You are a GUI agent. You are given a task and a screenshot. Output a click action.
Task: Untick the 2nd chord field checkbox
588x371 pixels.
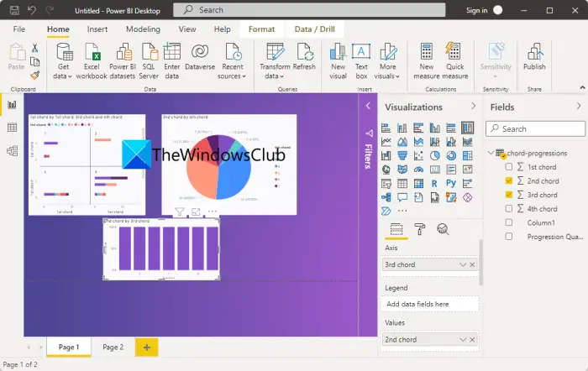[509, 180]
